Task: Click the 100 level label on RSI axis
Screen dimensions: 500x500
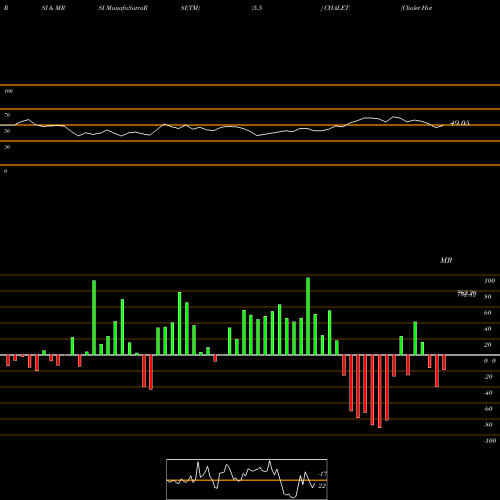Action: [x=8, y=91]
